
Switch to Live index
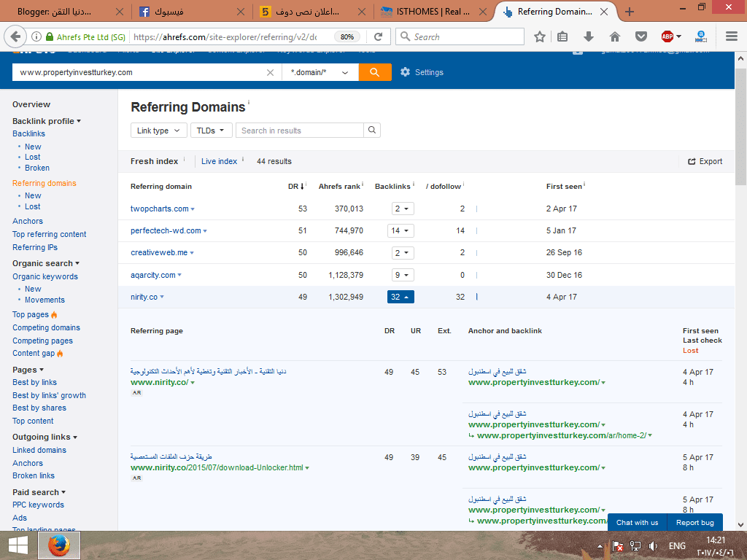219,161
